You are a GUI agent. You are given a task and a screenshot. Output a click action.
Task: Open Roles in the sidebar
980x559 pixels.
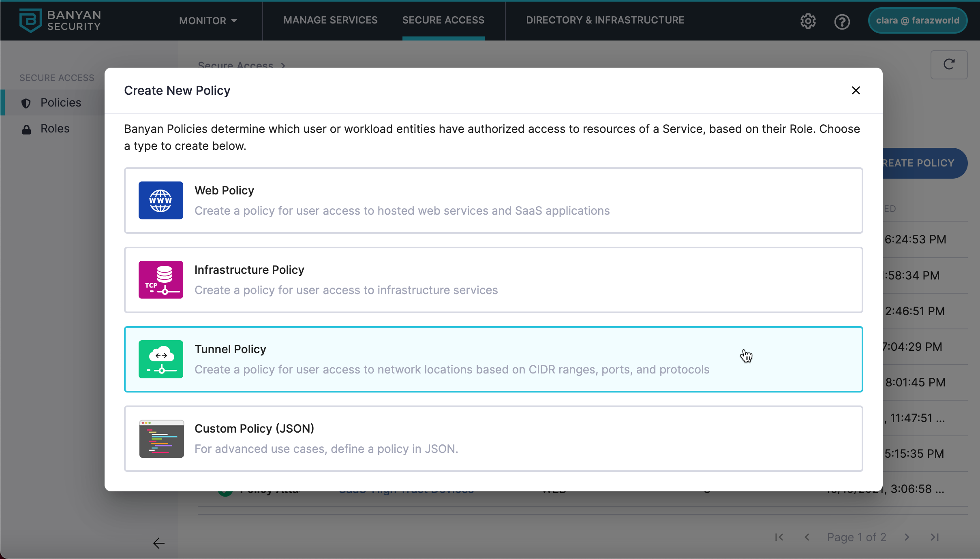click(55, 128)
